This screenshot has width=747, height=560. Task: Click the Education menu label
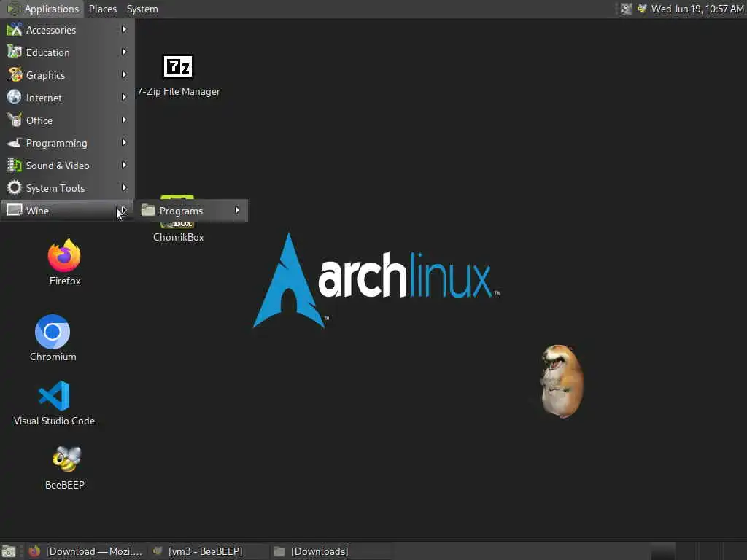tap(47, 52)
